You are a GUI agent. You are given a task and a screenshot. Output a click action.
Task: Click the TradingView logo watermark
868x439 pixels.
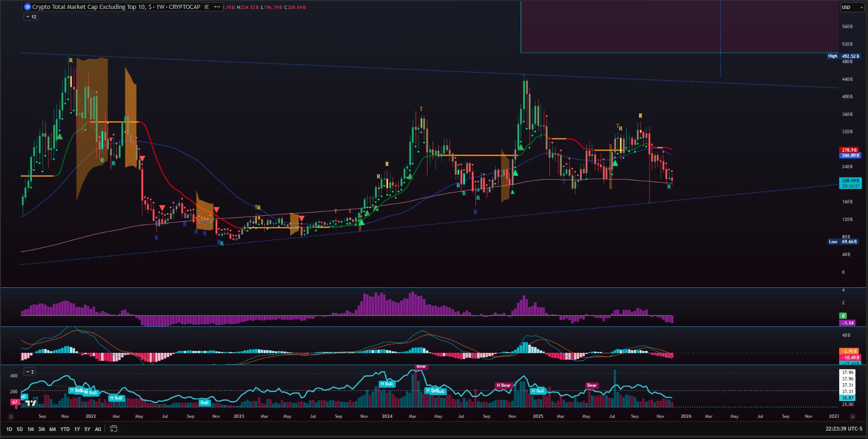(31, 403)
